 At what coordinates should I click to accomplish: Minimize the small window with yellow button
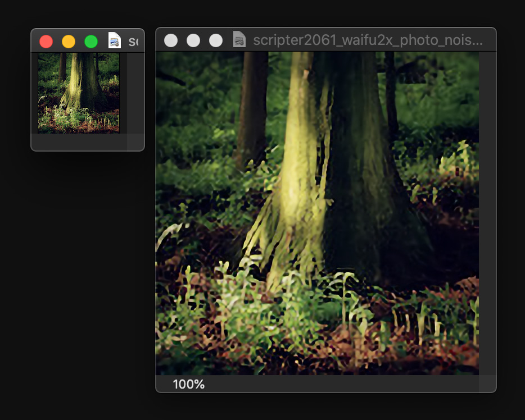pyautogui.click(x=69, y=42)
